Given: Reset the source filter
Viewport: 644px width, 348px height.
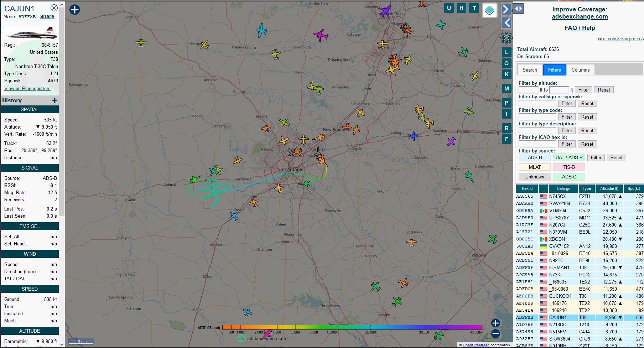Looking at the screenshot, I should click(616, 157).
